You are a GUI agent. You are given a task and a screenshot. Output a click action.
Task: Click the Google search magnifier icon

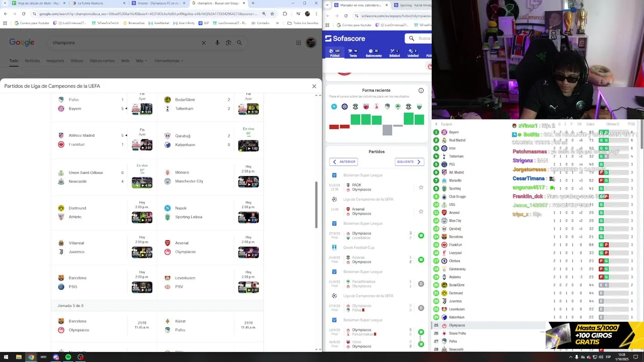point(239,43)
